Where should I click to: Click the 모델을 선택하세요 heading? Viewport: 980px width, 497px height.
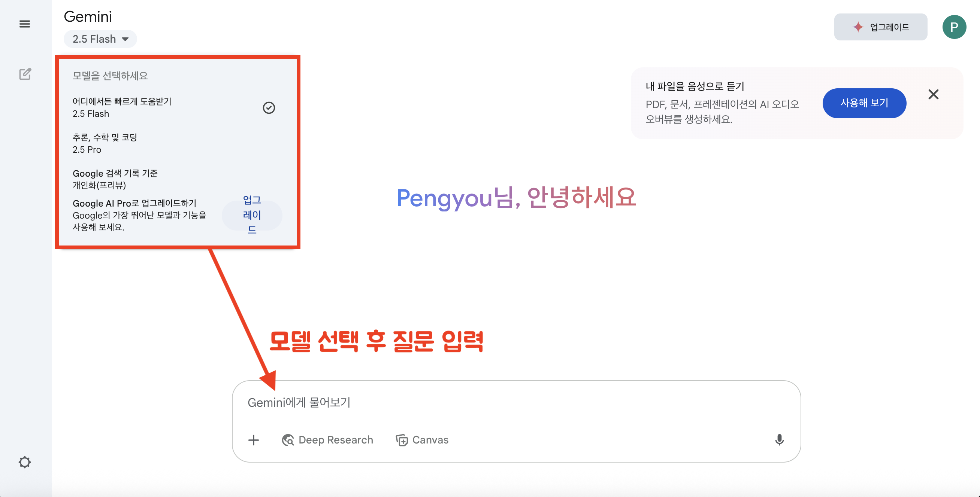click(x=111, y=76)
